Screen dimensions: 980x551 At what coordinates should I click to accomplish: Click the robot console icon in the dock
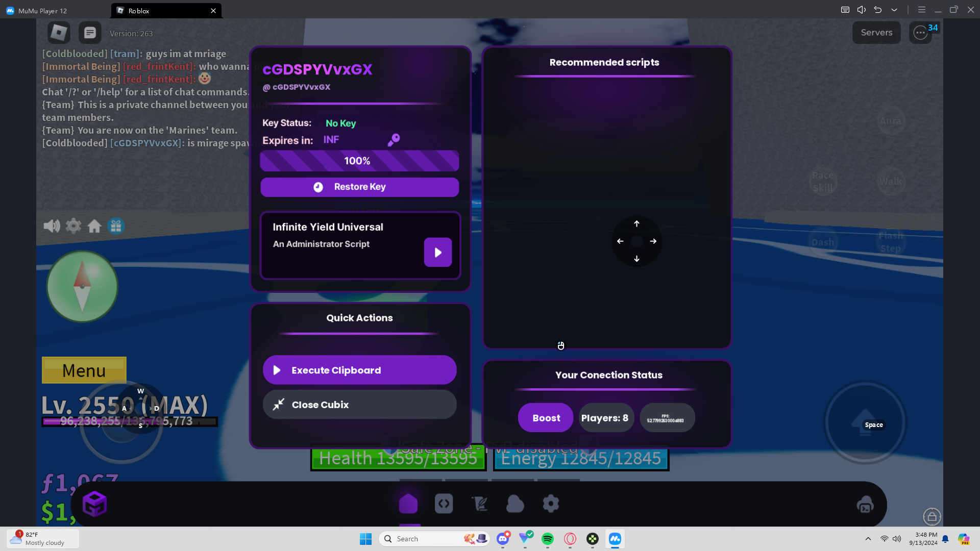click(x=865, y=505)
